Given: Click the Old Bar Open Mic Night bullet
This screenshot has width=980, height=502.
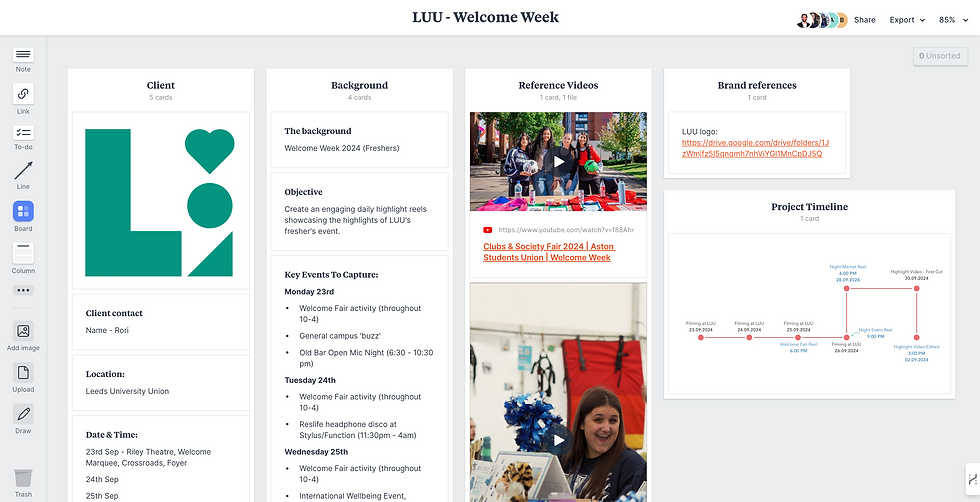Looking at the screenshot, I should click(366, 358).
